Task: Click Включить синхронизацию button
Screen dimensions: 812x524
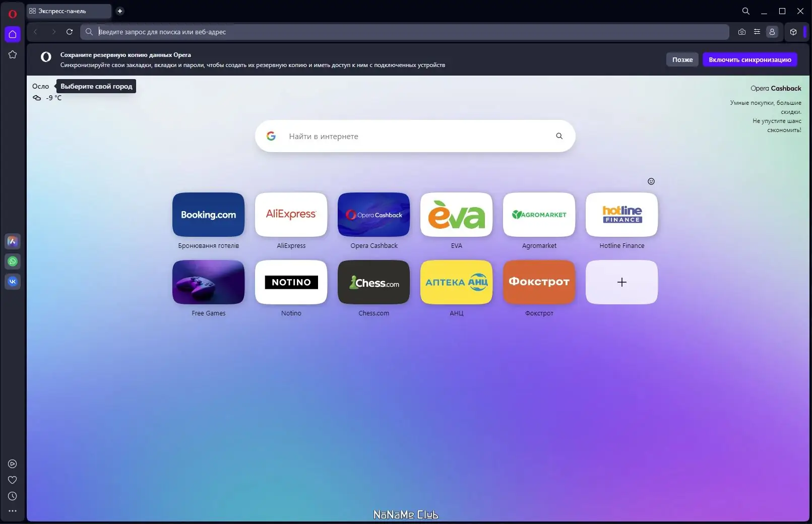Action: (750, 59)
